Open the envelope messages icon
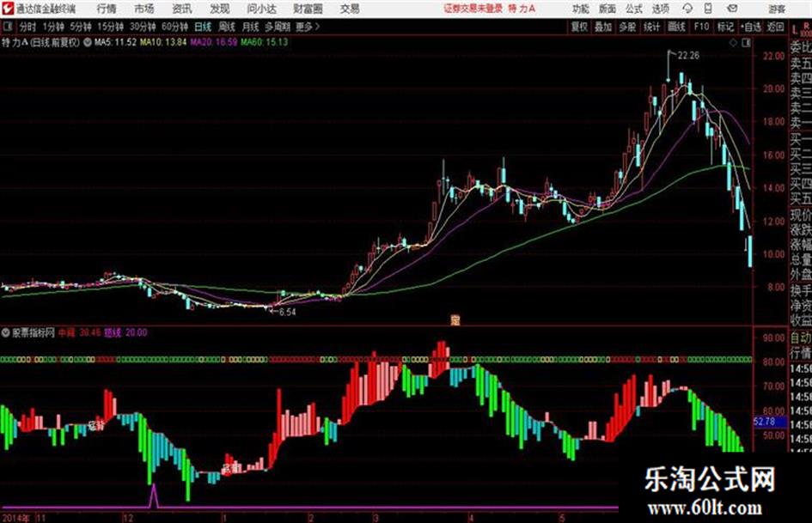 point(732,9)
